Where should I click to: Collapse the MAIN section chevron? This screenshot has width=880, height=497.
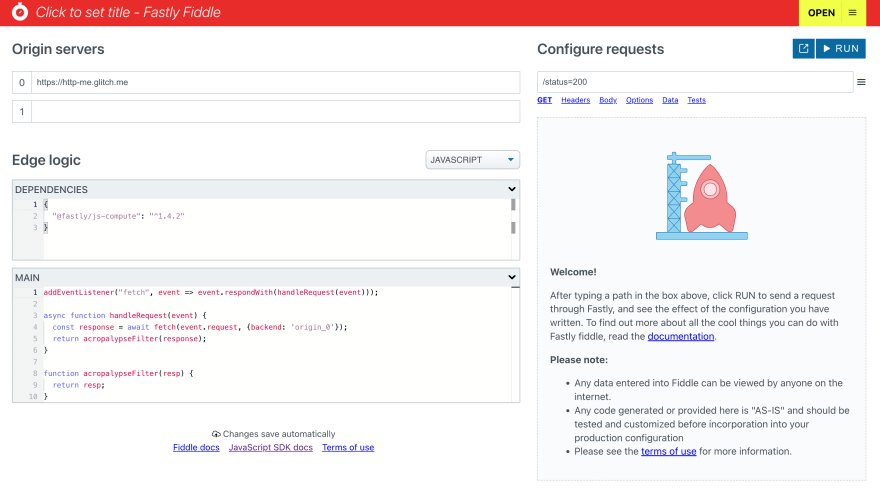[511, 277]
